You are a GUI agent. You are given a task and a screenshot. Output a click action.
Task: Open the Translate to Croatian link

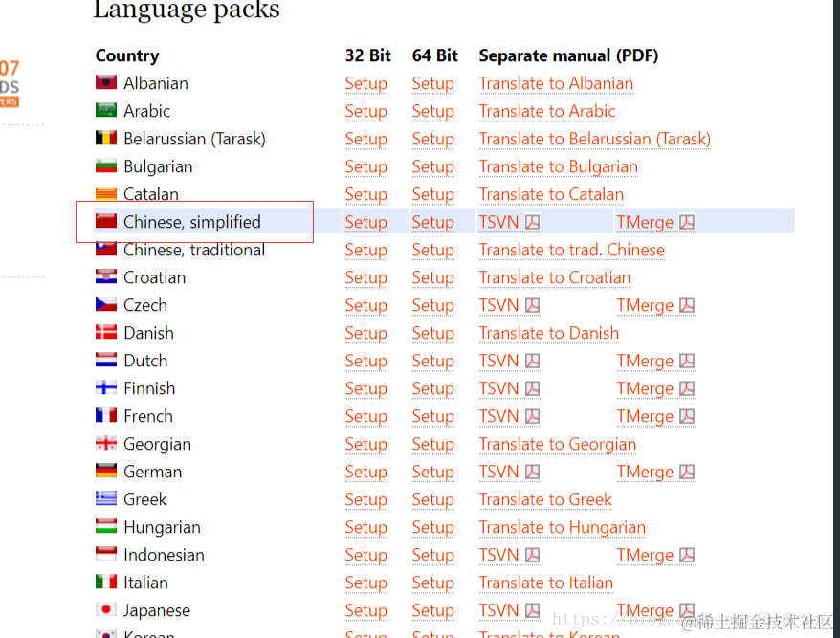[555, 278]
